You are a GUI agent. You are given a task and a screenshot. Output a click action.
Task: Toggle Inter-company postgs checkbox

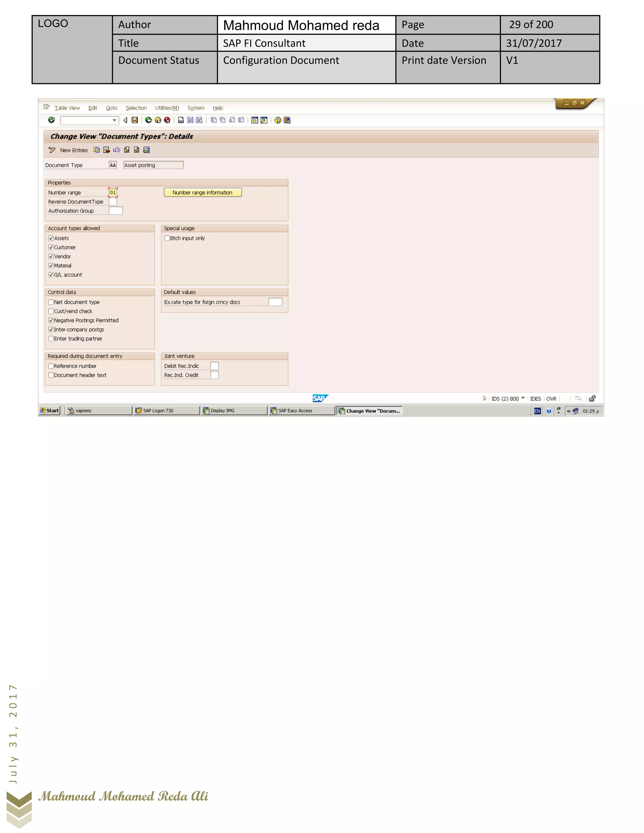(51, 329)
